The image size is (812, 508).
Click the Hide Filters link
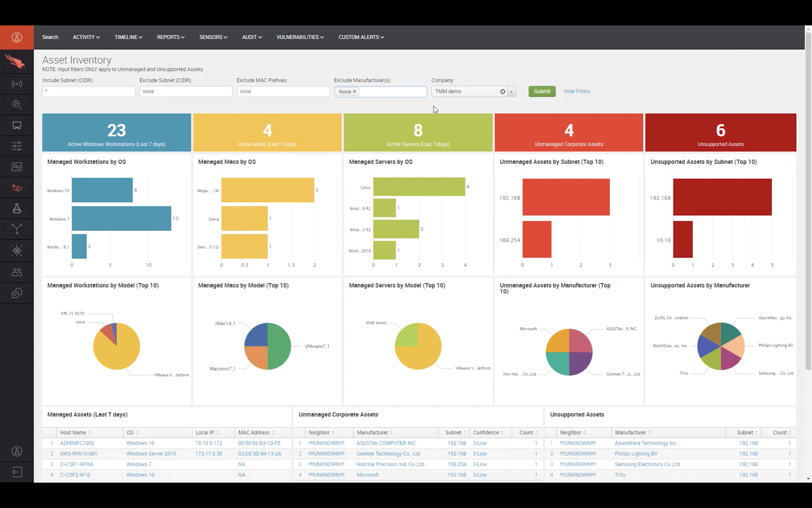[577, 91]
